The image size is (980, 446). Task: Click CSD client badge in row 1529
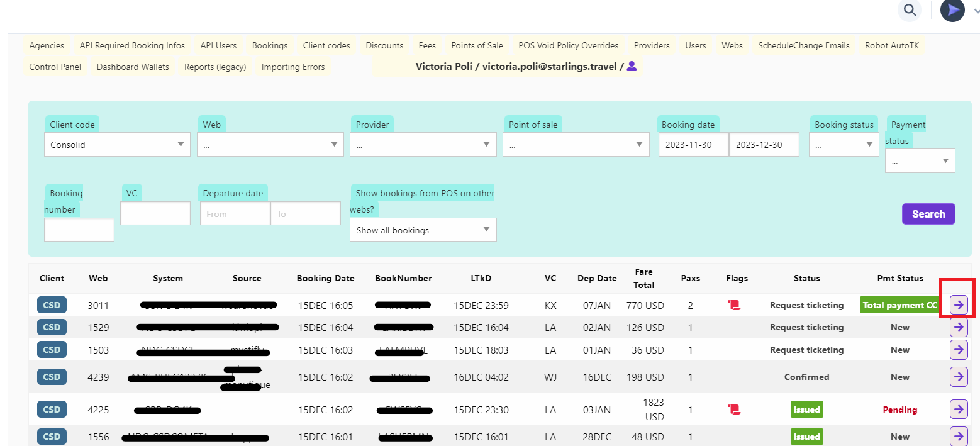[52, 327]
